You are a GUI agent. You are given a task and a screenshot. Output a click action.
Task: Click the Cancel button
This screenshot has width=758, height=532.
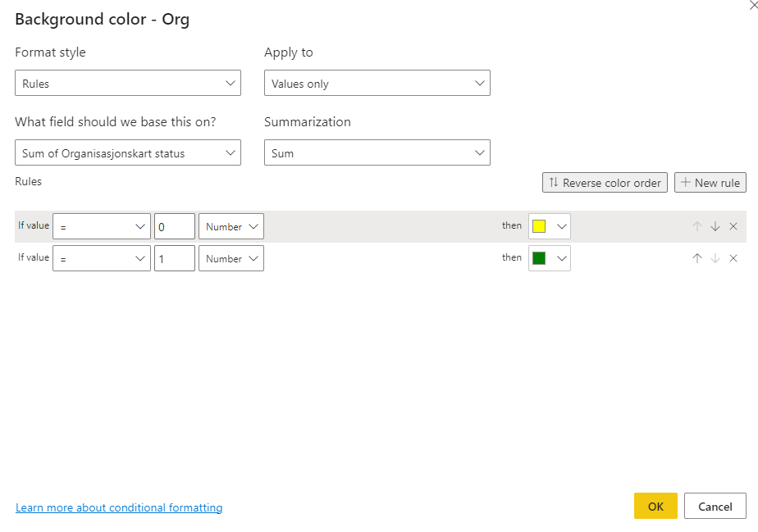click(715, 506)
